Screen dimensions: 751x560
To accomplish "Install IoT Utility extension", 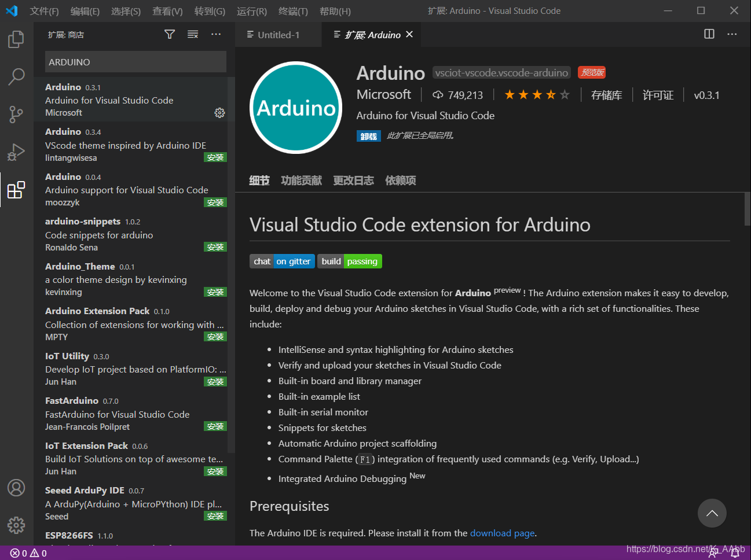I will 215,382.
